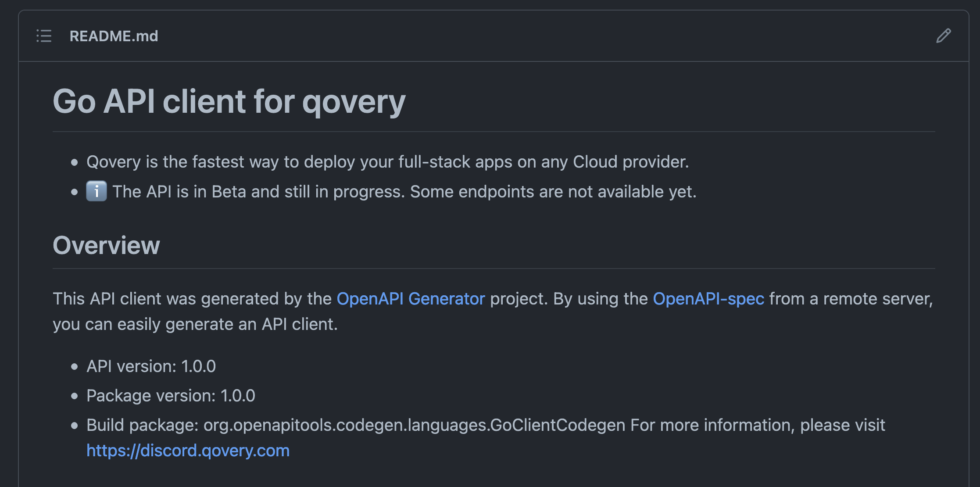The height and width of the screenshot is (487, 980).
Task: Click 'For more information, please visit' text
Action: point(758,425)
